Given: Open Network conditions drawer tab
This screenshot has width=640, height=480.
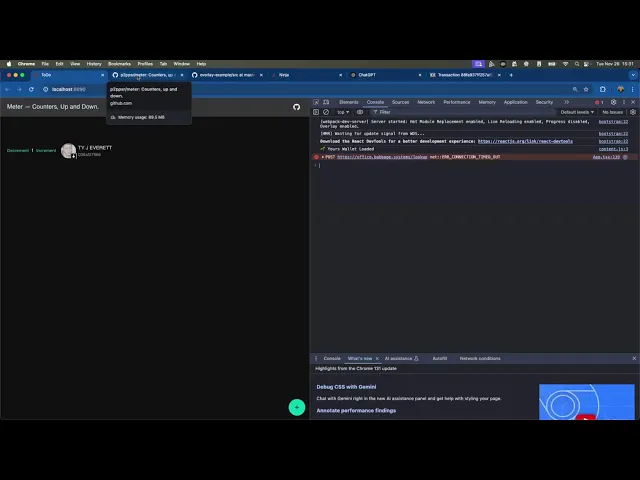Looking at the screenshot, I should (480, 358).
